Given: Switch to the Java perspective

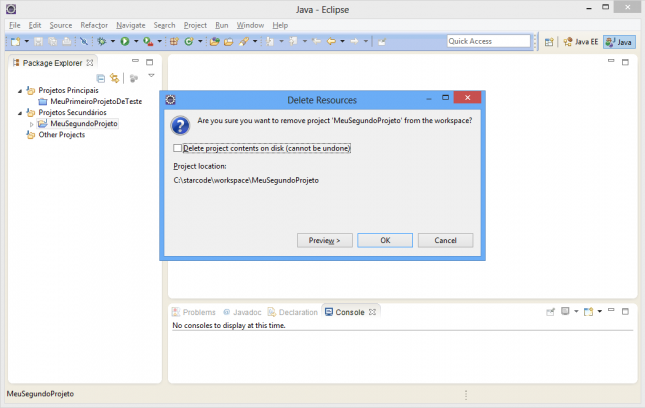Looking at the screenshot, I should [x=619, y=42].
